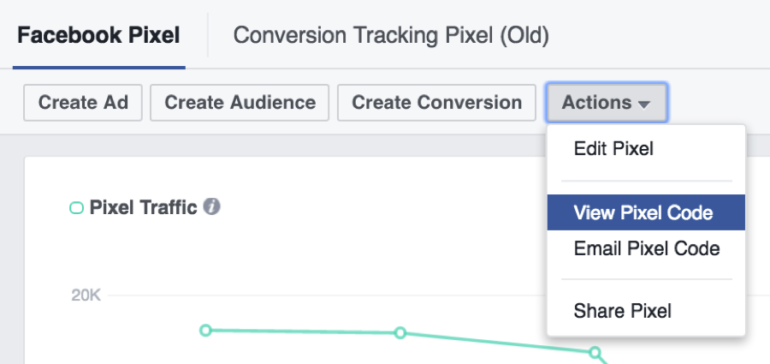Click line segment between first two points
The image size is (770, 364).
pyautogui.click(x=303, y=332)
